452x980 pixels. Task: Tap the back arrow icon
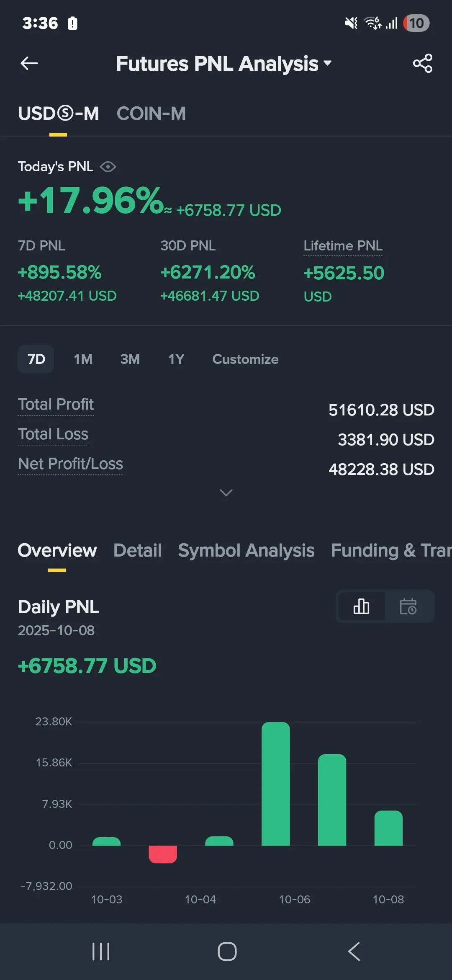point(29,64)
